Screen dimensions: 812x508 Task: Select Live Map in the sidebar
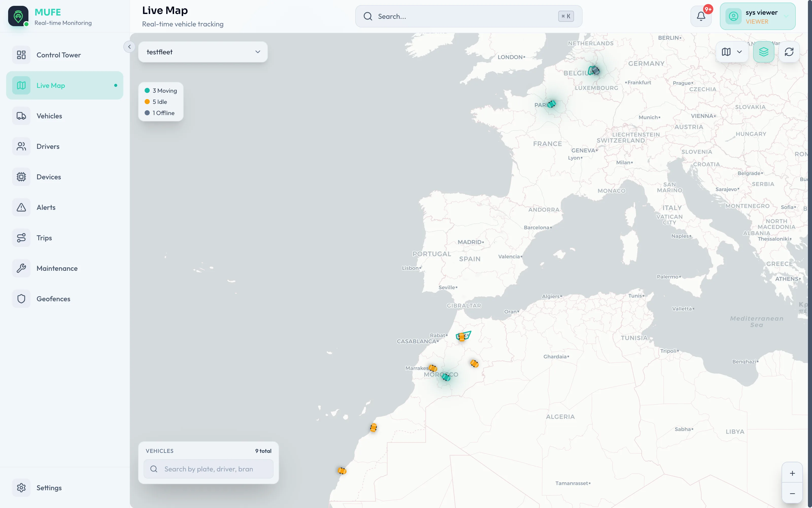[x=64, y=85]
